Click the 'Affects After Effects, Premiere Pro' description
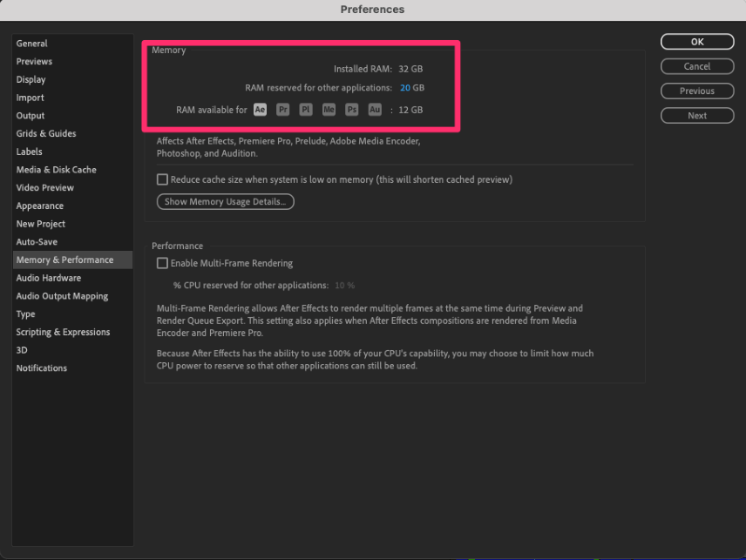This screenshot has width=746, height=560. click(288, 147)
